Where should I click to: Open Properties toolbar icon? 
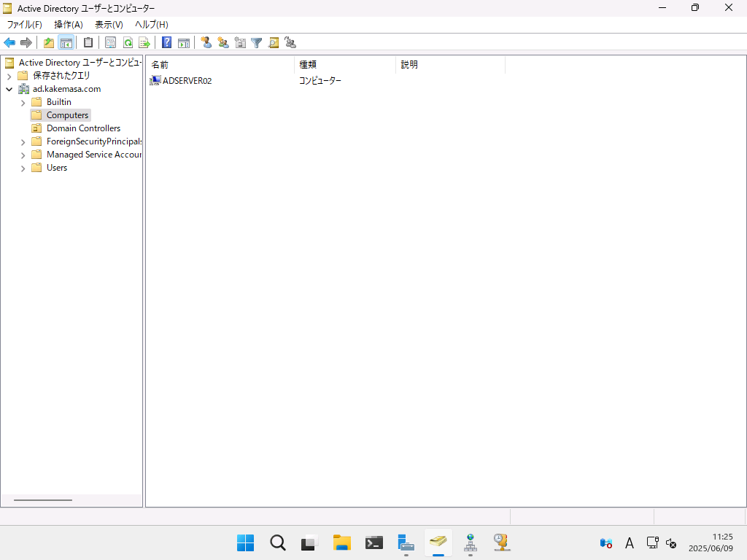(111, 43)
